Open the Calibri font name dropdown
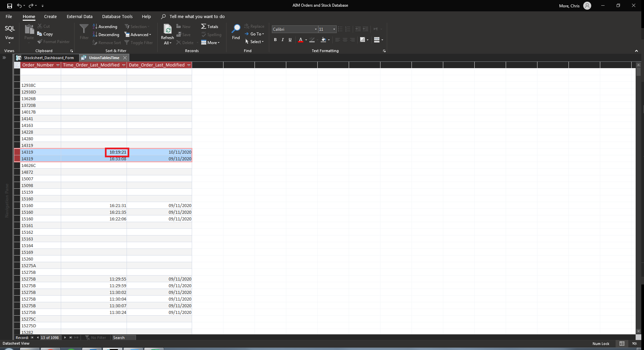Screen dimensions: 644x350 tap(316, 29)
